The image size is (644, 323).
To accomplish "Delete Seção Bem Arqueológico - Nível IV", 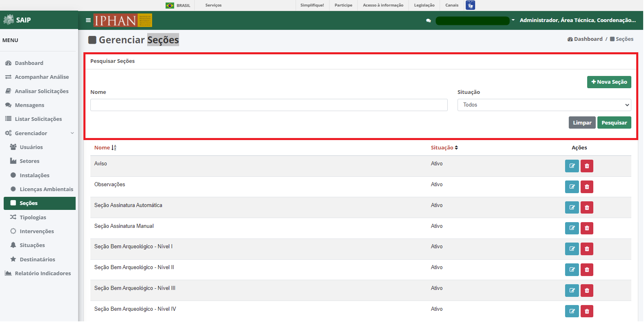I will pos(587,312).
